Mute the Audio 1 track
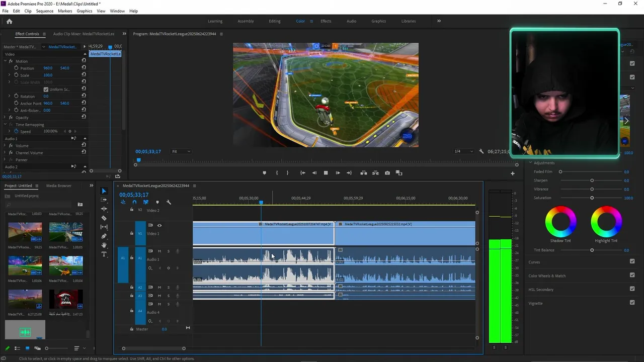This screenshot has height=362, width=644. tap(159, 251)
